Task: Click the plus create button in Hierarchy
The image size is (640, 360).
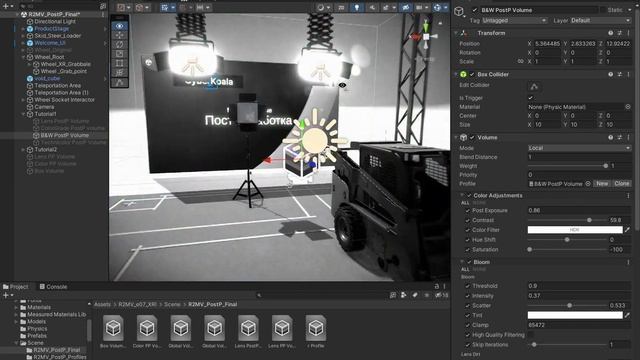Action: coord(6,7)
